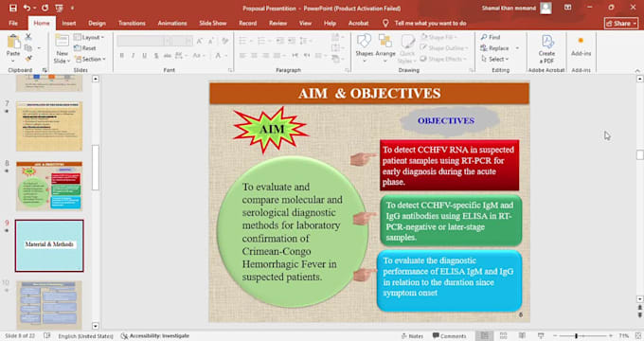Switch to the Design tab
This screenshot has width=644, height=341.
[x=97, y=24]
